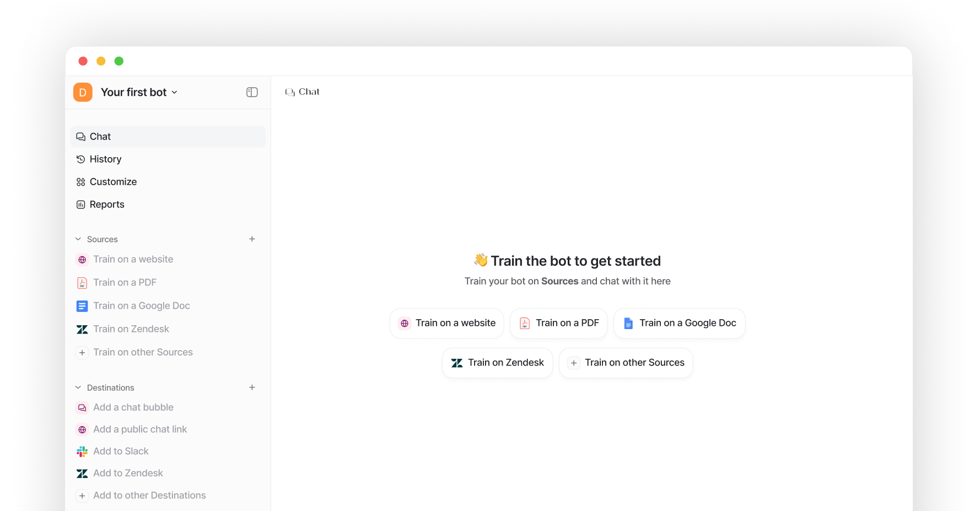The image size is (980, 511).
Task: Add a new destination with plus icon
Action: [252, 388]
